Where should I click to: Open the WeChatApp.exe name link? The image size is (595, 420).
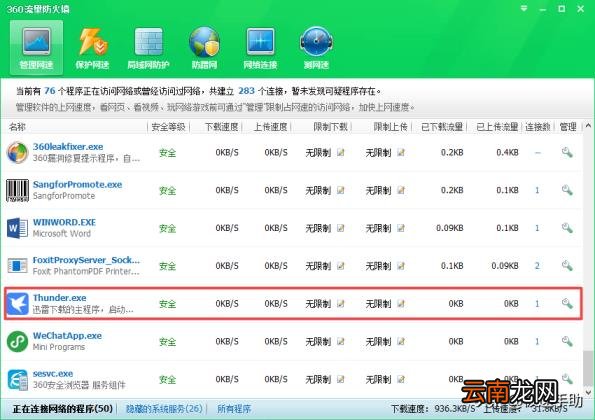click(x=67, y=336)
